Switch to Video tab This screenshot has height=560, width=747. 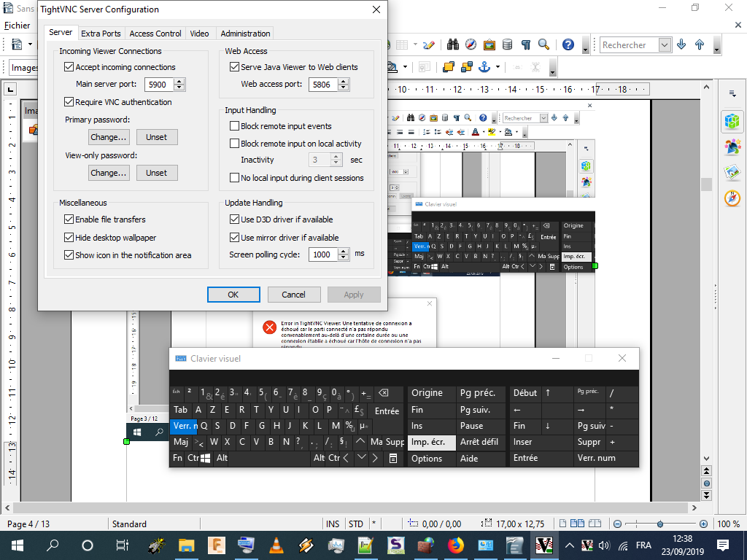point(199,34)
